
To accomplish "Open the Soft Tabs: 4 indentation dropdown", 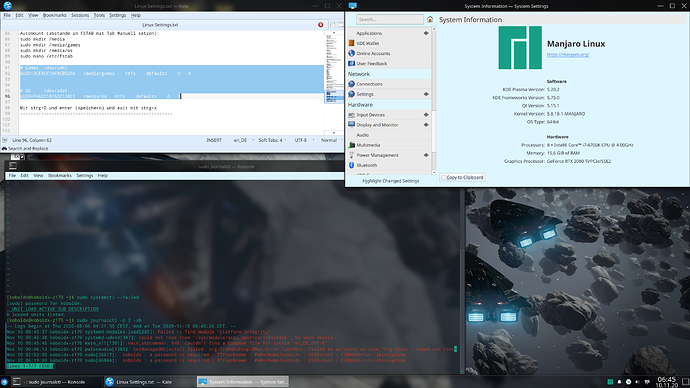I will pos(272,140).
